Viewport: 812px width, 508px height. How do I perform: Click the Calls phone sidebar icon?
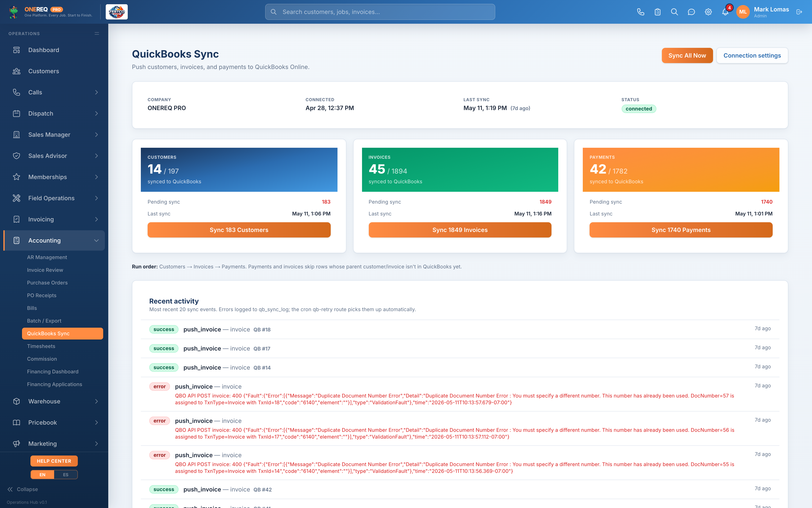(x=16, y=92)
